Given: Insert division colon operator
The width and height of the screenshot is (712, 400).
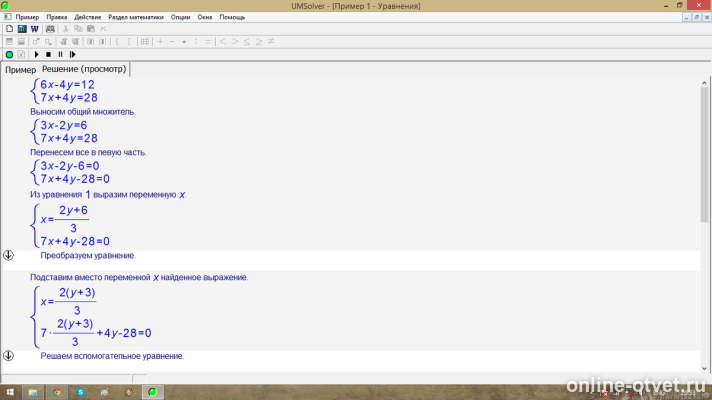Looking at the screenshot, I should pyautogui.click(x=196, y=41).
